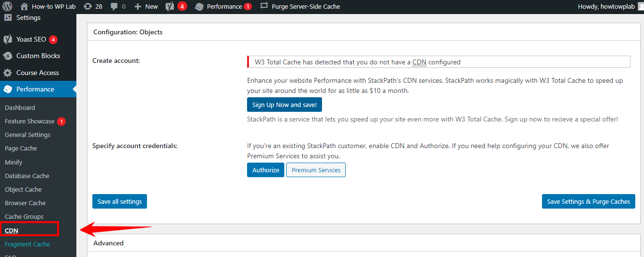This screenshot has width=644, height=257.
Task: Click the Save all settings button
Action: 119,201
